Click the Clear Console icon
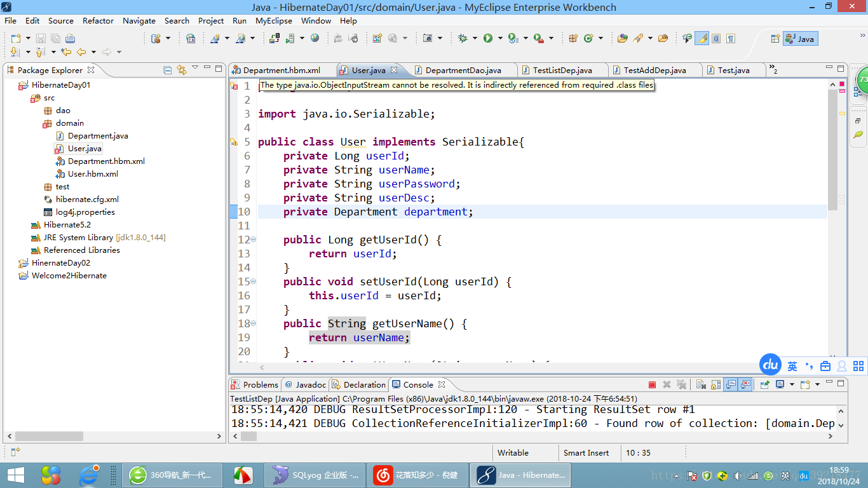 [701, 384]
